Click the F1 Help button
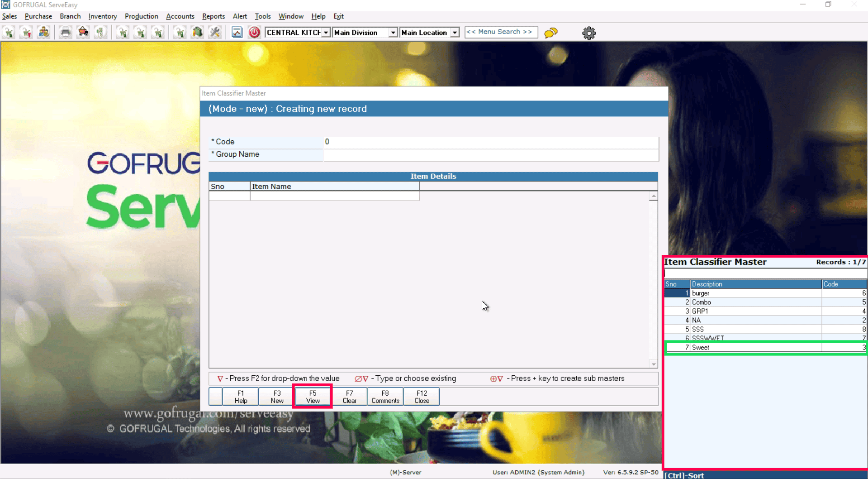The image size is (868, 479). [241, 397]
